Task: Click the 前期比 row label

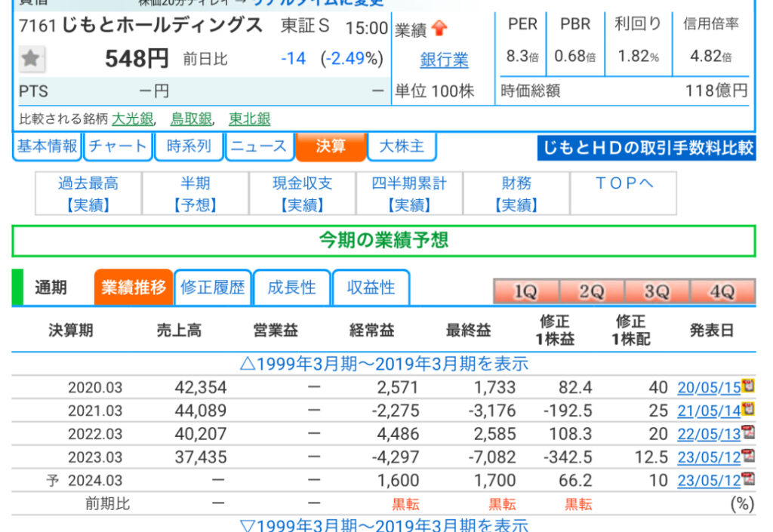Action: point(107,503)
